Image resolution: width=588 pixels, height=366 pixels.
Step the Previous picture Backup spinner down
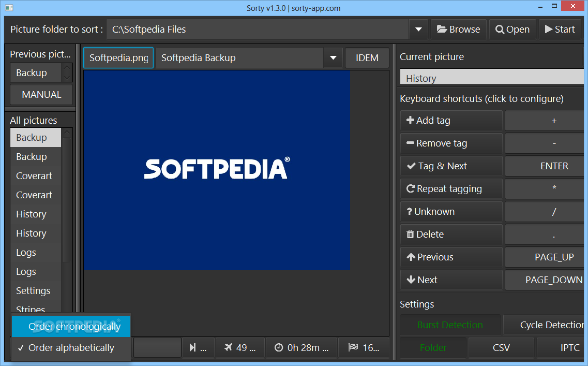[x=67, y=77]
